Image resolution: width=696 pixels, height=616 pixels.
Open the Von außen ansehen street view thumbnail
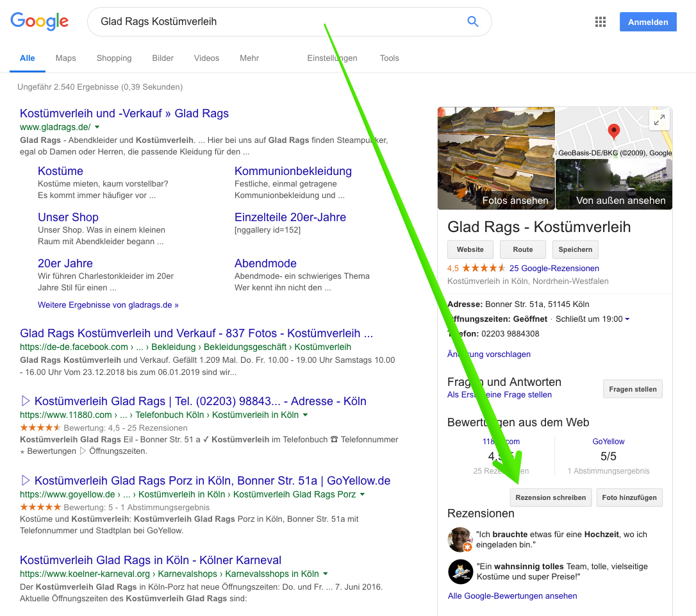coord(614,184)
